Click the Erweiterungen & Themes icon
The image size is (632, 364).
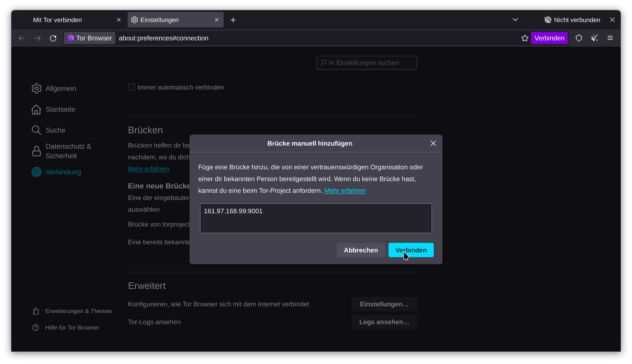36,311
